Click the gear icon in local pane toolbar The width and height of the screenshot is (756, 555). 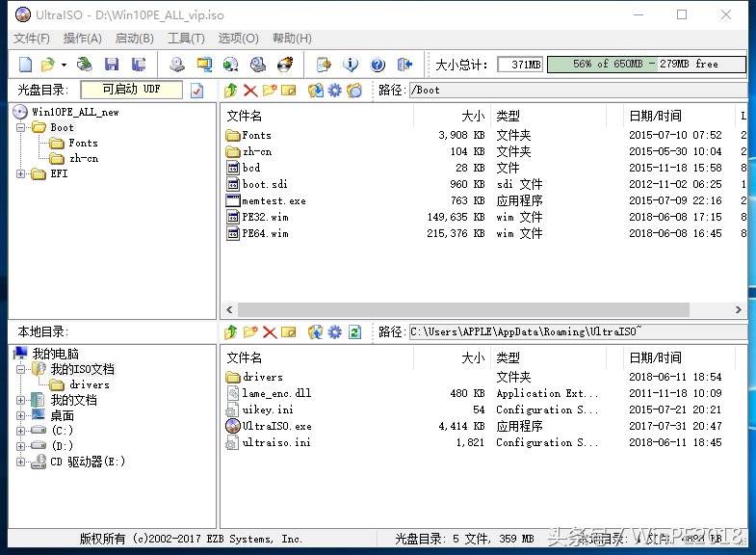pos(334,331)
